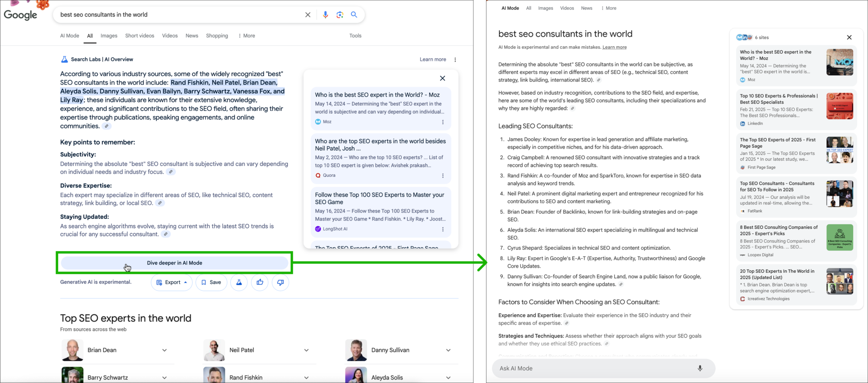Open Google Lens image search icon

(x=339, y=15)
